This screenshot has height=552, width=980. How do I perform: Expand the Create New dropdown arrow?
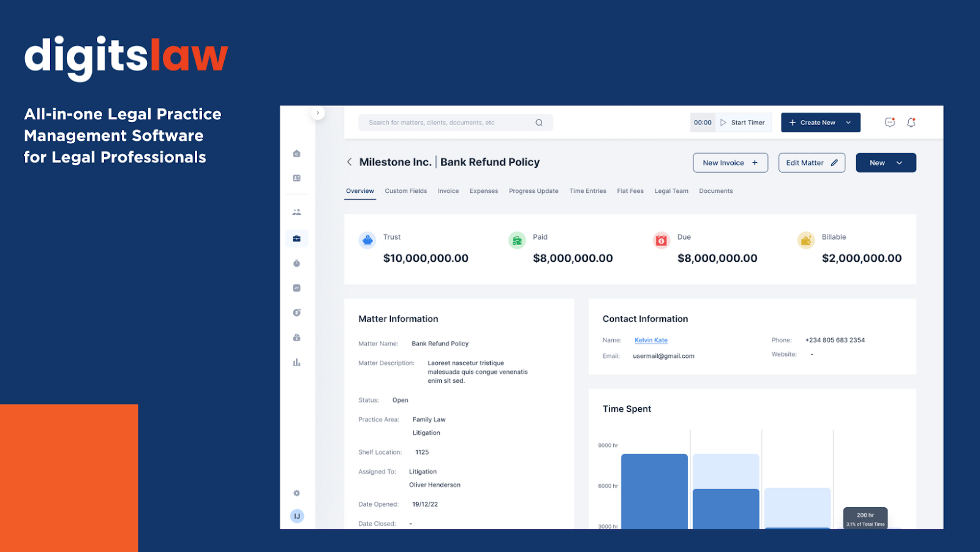point(848,123)
